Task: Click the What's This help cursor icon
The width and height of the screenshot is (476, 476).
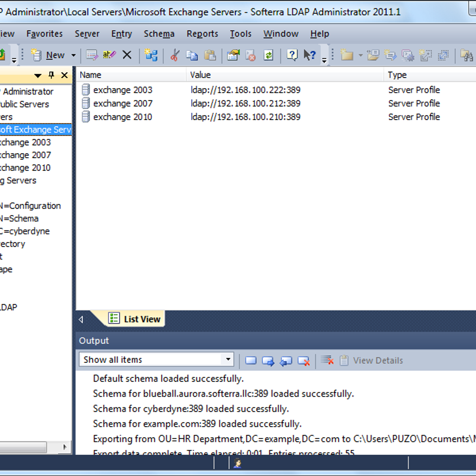Action: [309, 55]
